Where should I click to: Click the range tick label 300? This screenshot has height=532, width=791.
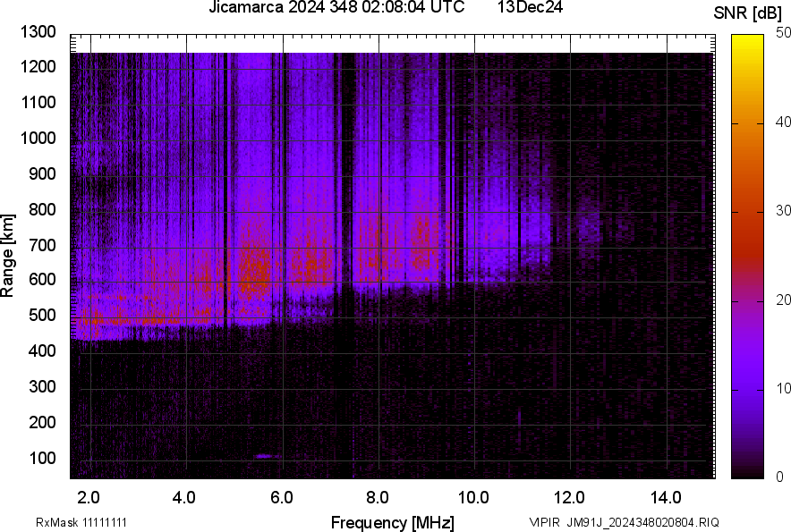click(x=42, y=386)
